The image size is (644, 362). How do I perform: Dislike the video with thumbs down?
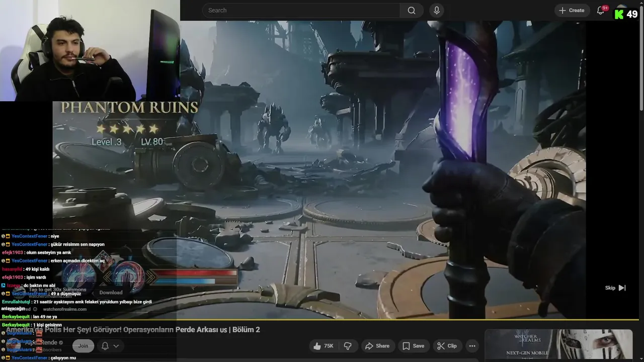348,346
